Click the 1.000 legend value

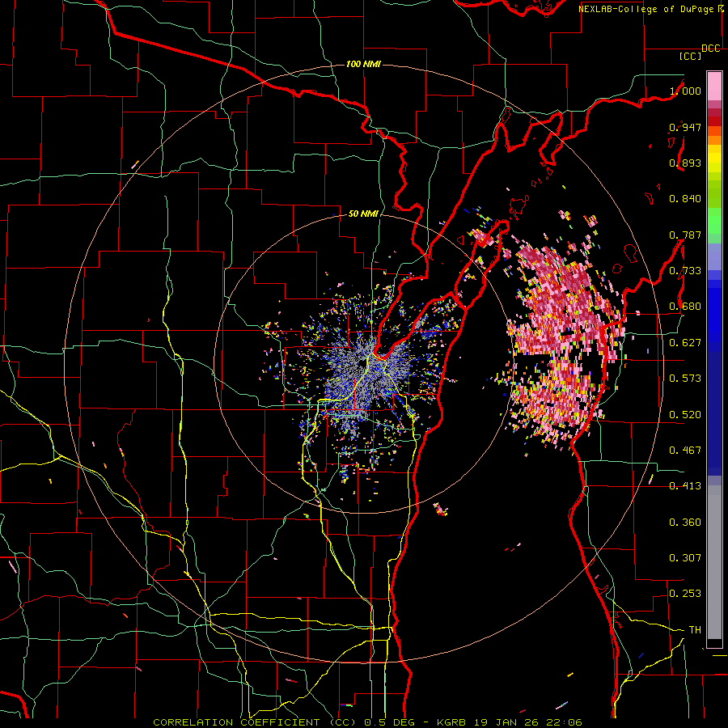coord(685,91)
